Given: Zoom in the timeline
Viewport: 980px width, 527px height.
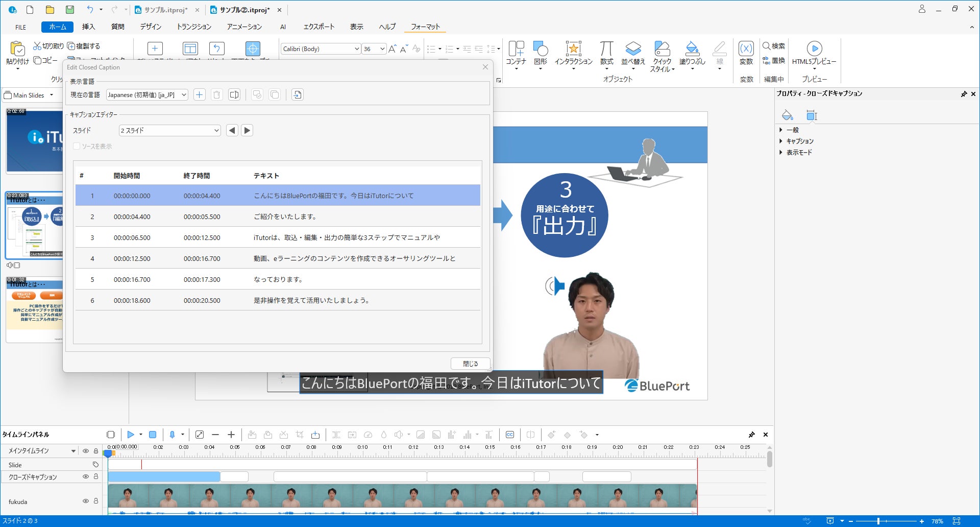Looking at the screenshot, I should pos(231,435).
